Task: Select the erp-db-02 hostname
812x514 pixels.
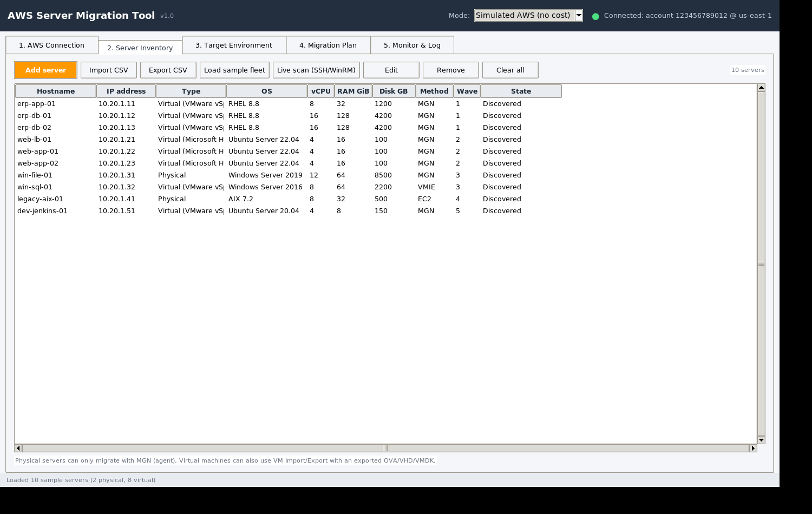Action: (x=34, y=127)
